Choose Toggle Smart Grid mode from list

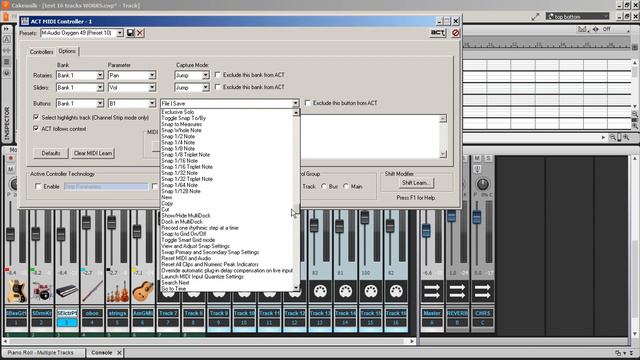point(188,240)
